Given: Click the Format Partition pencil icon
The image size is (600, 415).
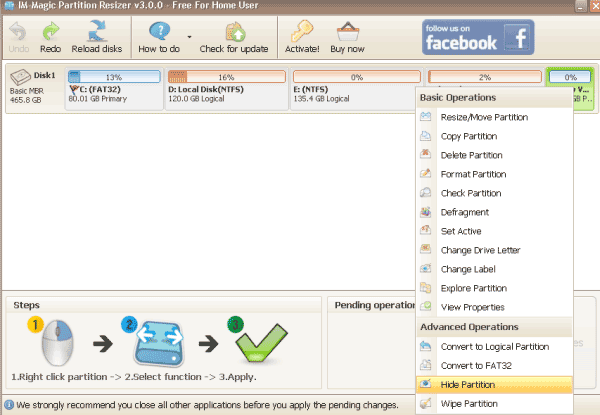Looking at the screenshot, I should 426,173.
